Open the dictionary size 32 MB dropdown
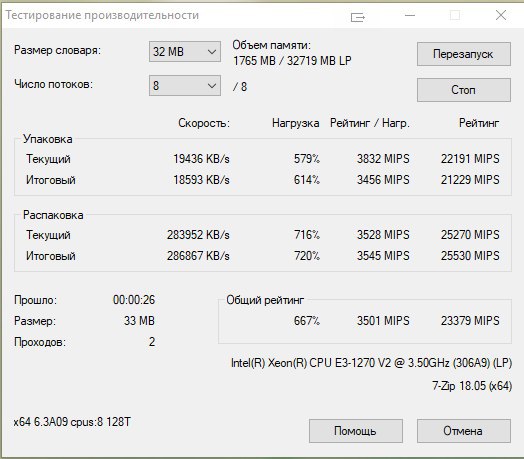The image size is (524, 459). pos(184,51)
